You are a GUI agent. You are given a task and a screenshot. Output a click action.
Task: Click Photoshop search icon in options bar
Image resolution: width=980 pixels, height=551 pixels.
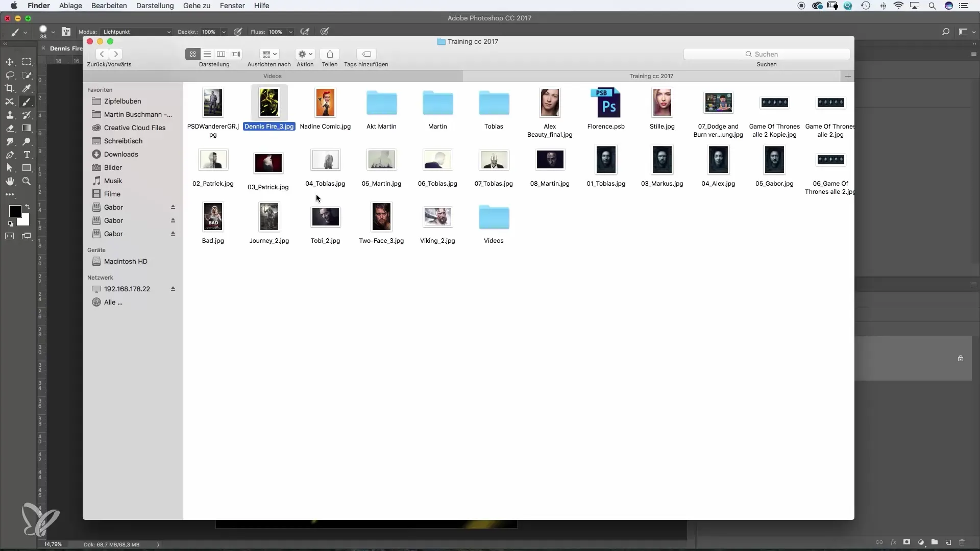pos(946,32)
